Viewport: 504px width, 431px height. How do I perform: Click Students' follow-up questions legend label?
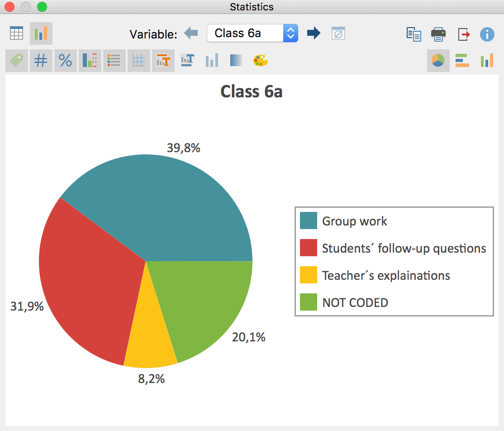click(404, 248)
